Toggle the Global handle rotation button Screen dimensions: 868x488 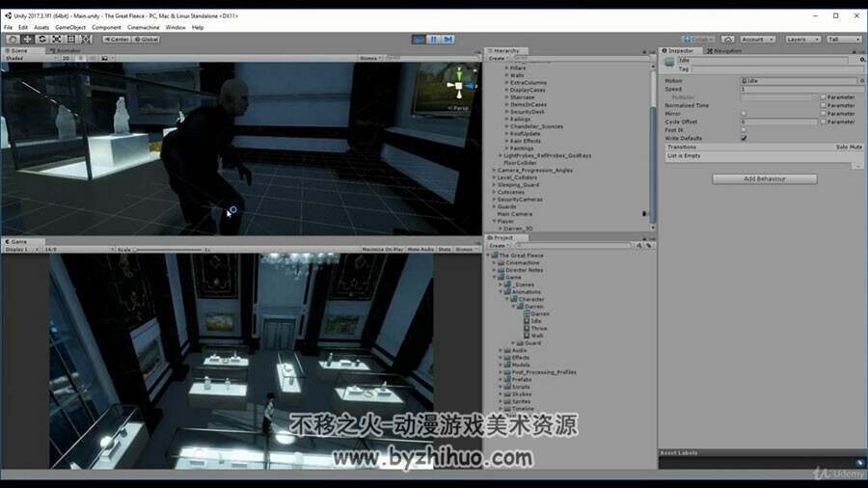147,40
